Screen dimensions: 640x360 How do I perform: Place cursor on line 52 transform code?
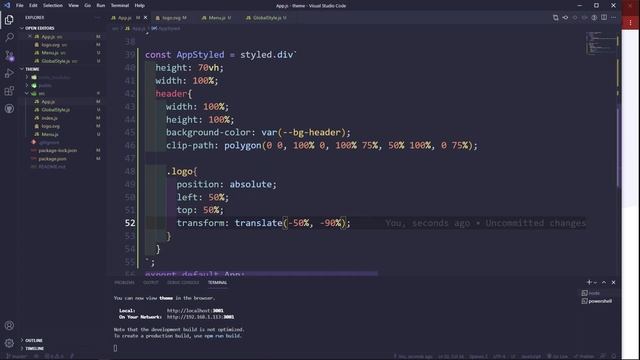(263, 223)
